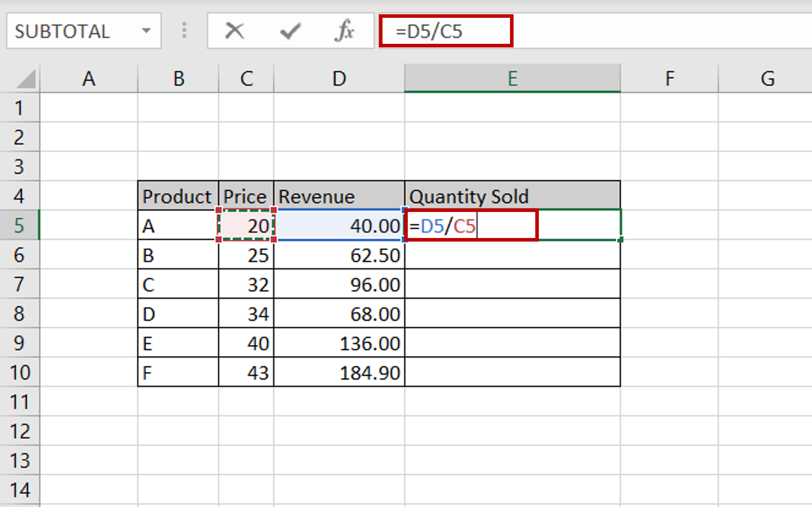812x507 pixels.
Task: Select column G header
Action: pos(766,78)
